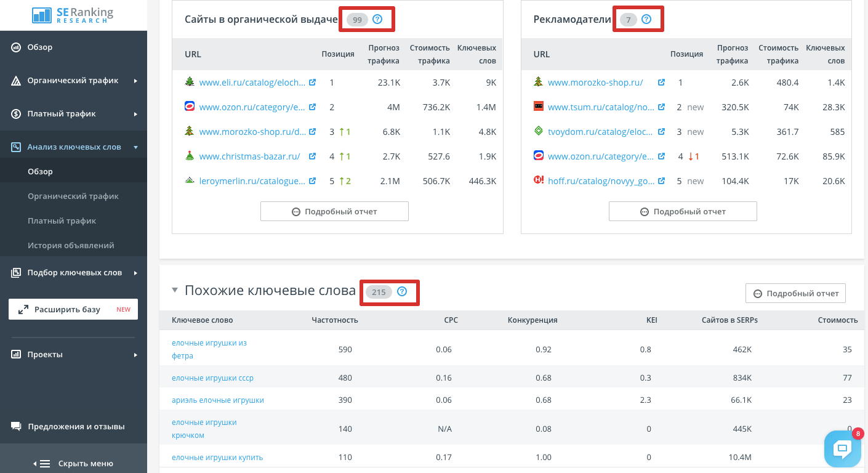Click the Органический трафик triangle icon
The width and height of the screenshot is (868, 473).
click(x=16, y=81)
